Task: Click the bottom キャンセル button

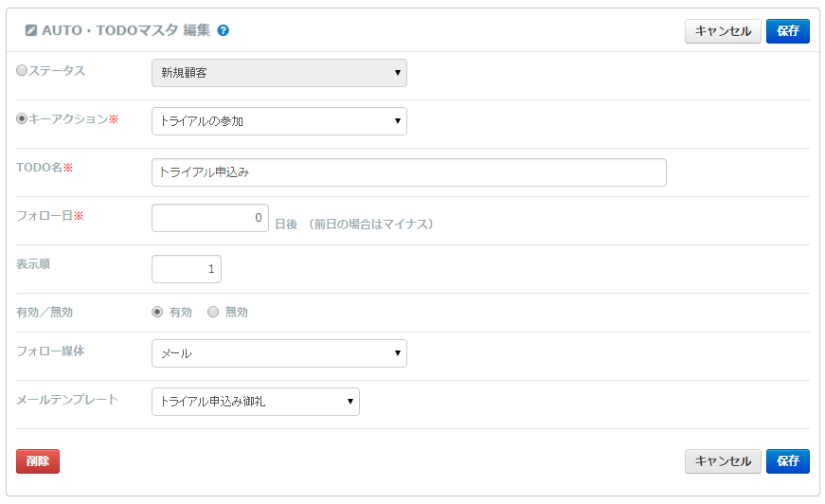Action: tap(723, 460)
